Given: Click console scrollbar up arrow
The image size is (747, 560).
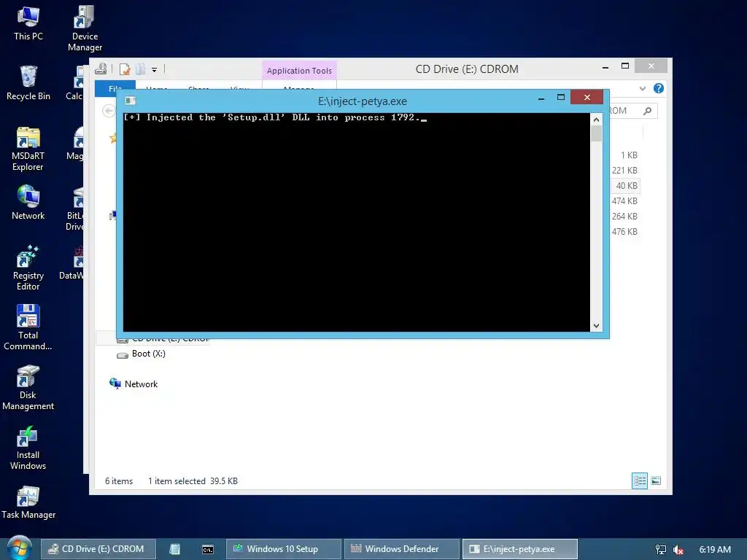Looking at the screenshot, I should (x=596, y=120).
